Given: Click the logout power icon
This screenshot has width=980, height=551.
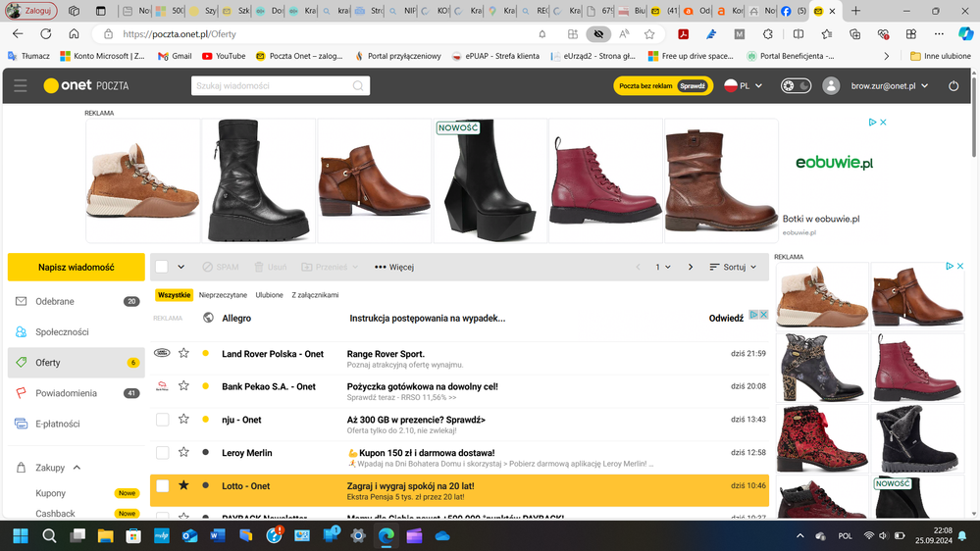Looking at the screenshot, I should (x=953, y=86).
